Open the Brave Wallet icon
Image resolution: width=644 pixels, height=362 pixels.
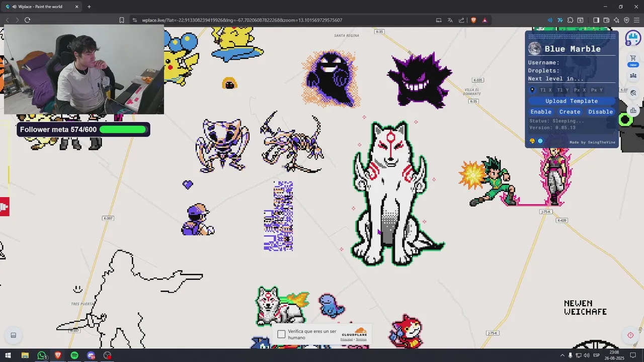606,20
